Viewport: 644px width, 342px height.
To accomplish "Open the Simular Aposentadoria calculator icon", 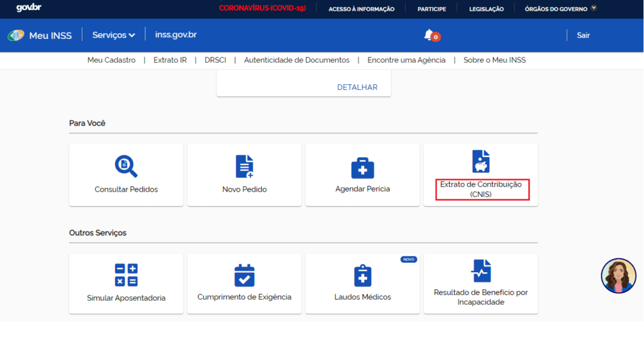I will pyautogui.click(x=126, y=275).
